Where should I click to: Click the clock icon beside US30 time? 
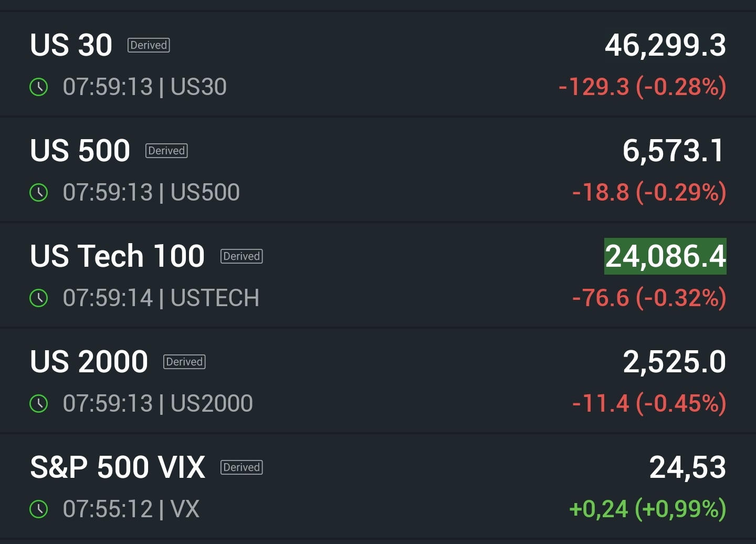pyautogui.click(x=39, y=87)
